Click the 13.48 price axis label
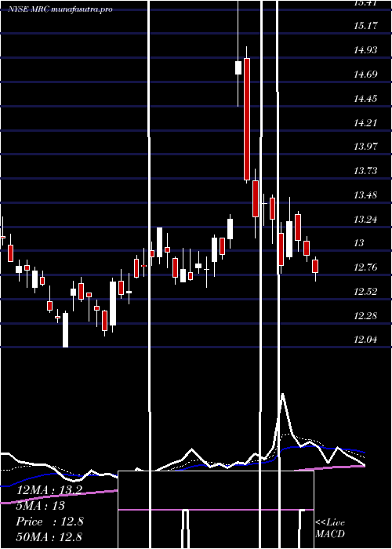The height and width of the screenshot is (549, 392). pyautogui.click(x=366, y=195)
